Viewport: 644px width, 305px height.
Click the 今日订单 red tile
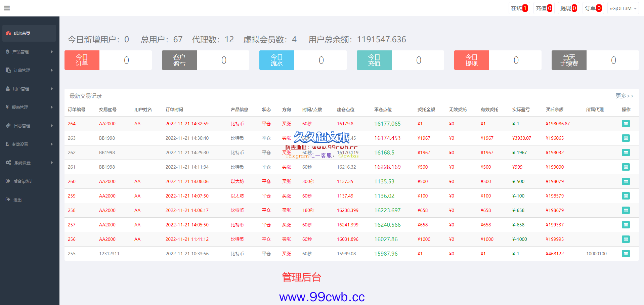point(82,60)
